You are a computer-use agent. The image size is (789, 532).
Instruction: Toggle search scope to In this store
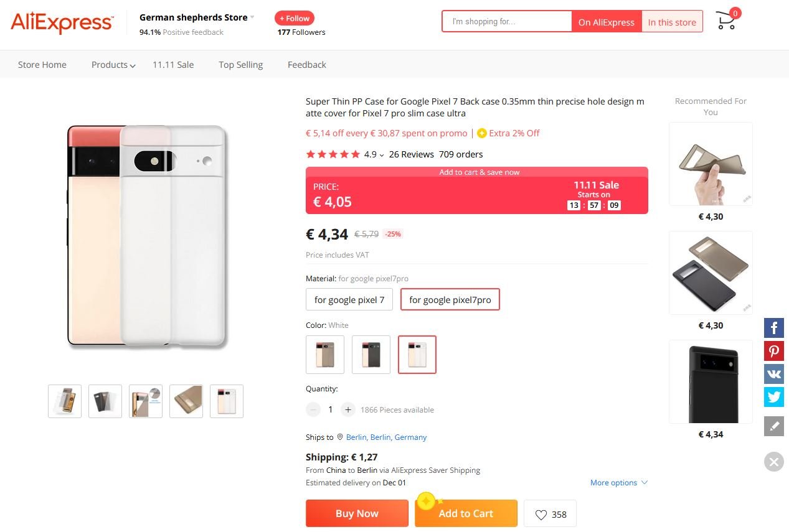coord(671,22)
